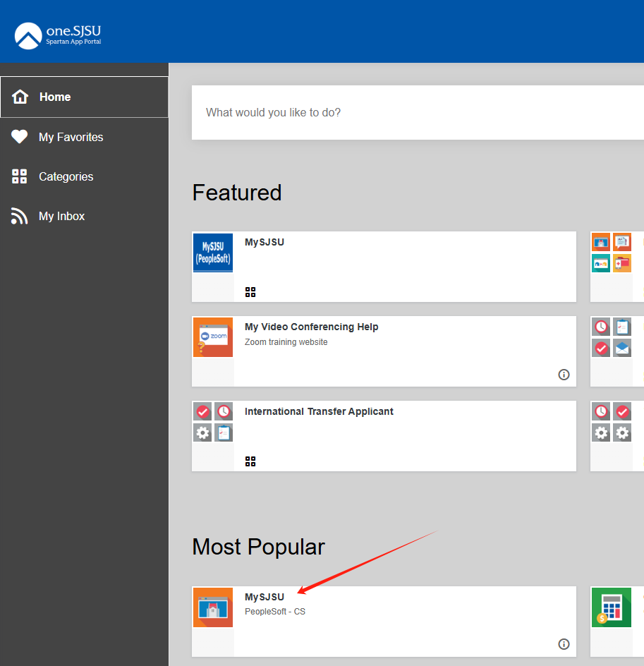Show info for My Video Conferencing Help
This screenshot has height=666, width=644.
click(x=564, y=375)
